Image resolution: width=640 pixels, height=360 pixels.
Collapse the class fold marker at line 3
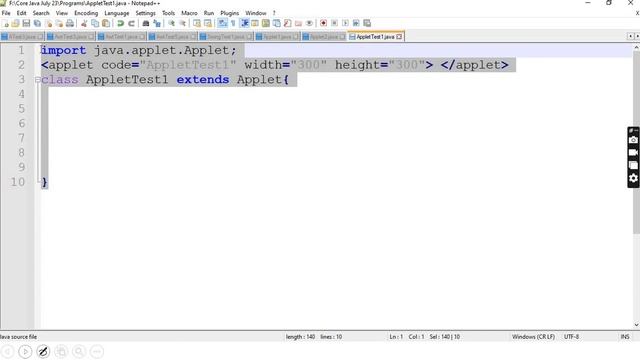click(37, 79)
